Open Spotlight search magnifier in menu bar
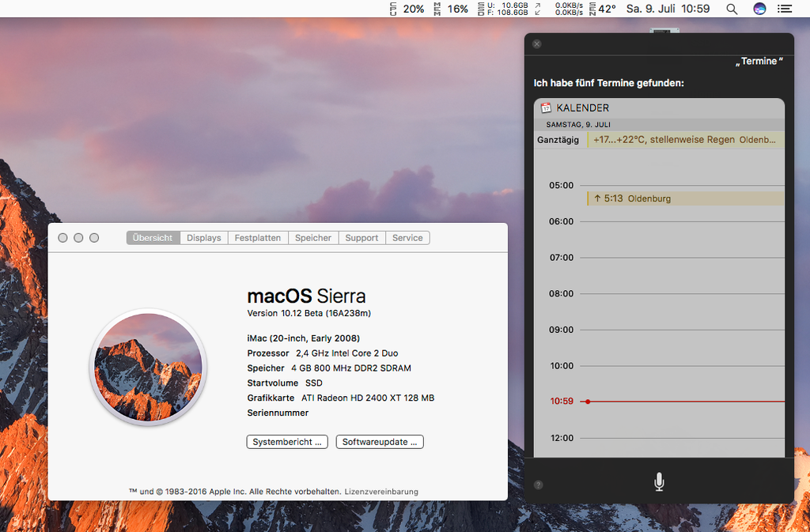The image size is (810, 532). pos(732,9)
